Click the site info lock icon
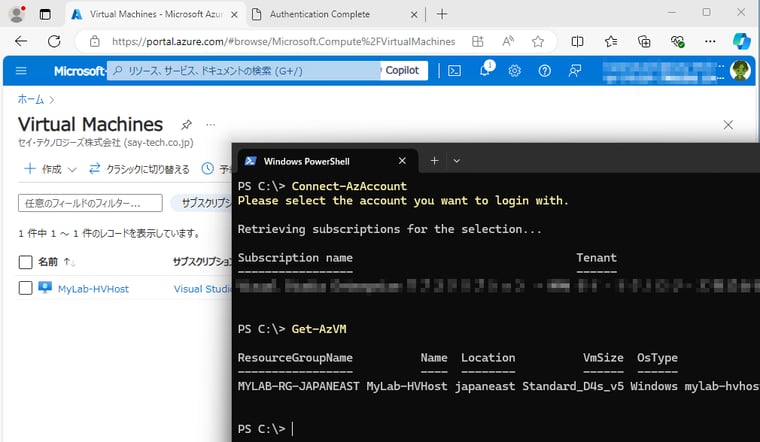 [95, 42]
